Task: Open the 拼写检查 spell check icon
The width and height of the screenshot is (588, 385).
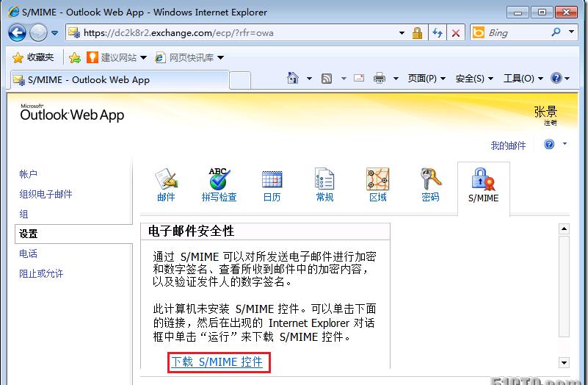Action: (x=219, y=185)
